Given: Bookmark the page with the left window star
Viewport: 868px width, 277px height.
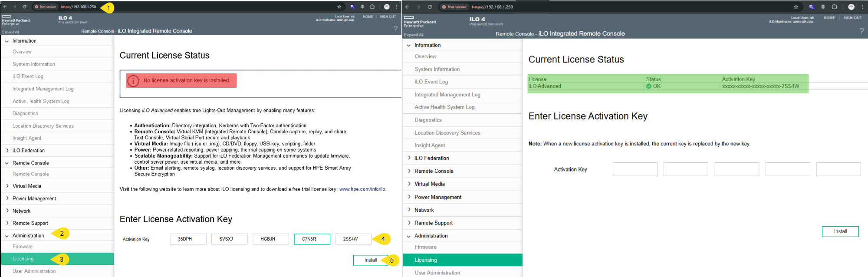Looking at the screenshot, I should tap(339, 7).
